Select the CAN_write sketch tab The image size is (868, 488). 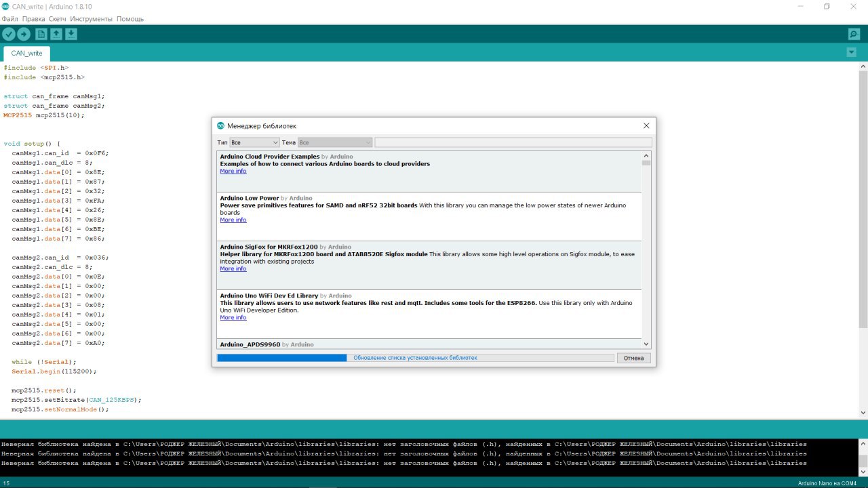click(27, 53)
